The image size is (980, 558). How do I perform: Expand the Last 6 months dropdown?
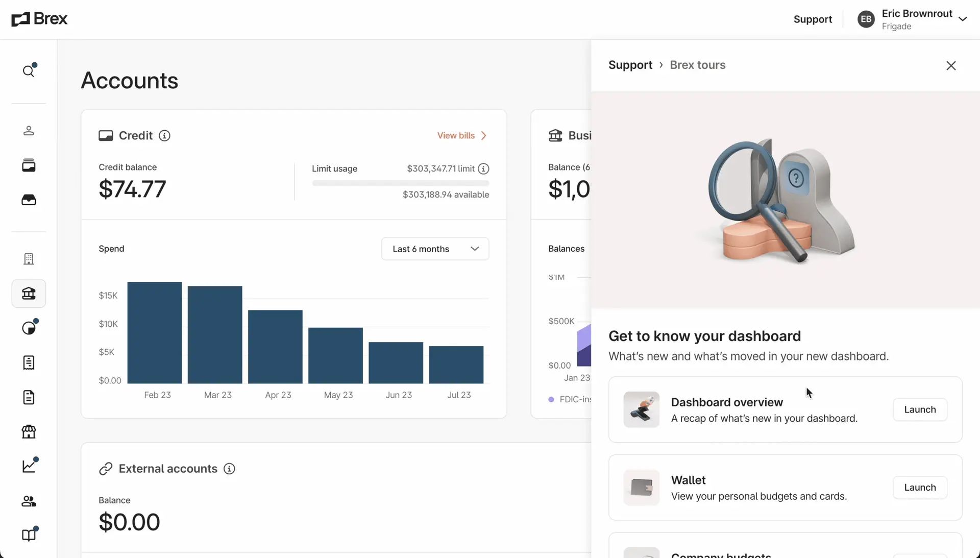click(435, 249)
